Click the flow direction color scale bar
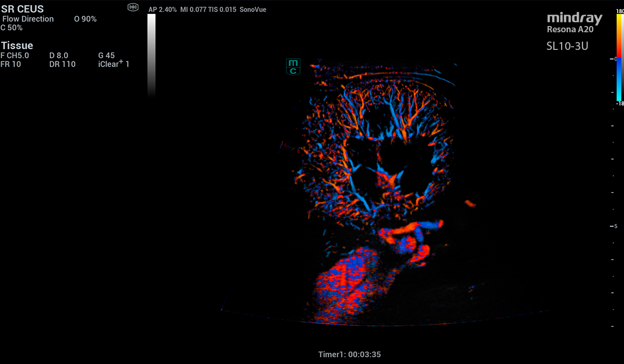Viewport: 624px width, 364px height. (x=619, y=57)
